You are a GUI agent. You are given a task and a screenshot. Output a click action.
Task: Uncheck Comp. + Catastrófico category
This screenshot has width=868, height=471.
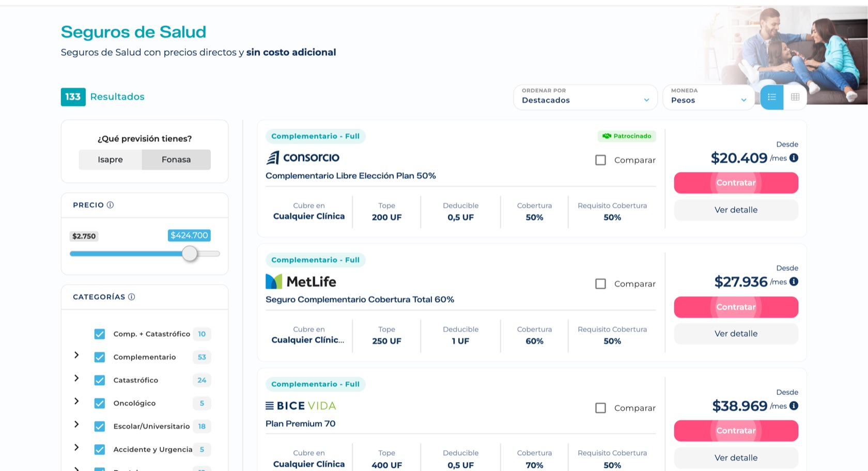[100, 334]
